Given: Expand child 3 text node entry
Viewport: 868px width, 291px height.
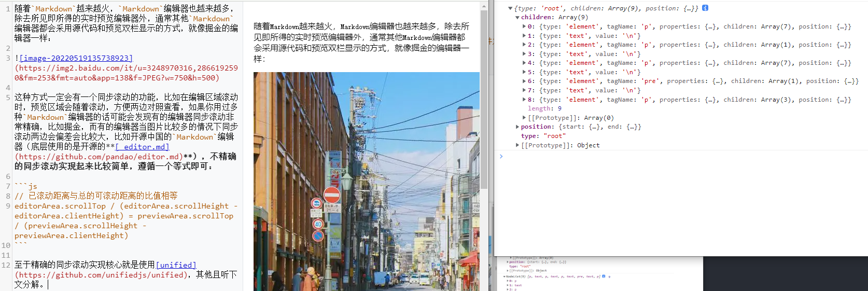Looking at the screenshot, I should click(524, 54).
